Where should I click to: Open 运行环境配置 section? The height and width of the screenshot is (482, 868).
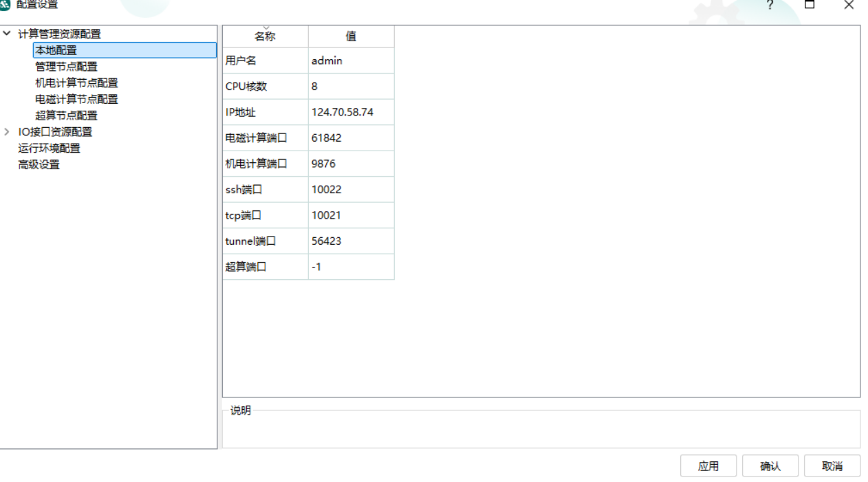(x=49, y=149)
